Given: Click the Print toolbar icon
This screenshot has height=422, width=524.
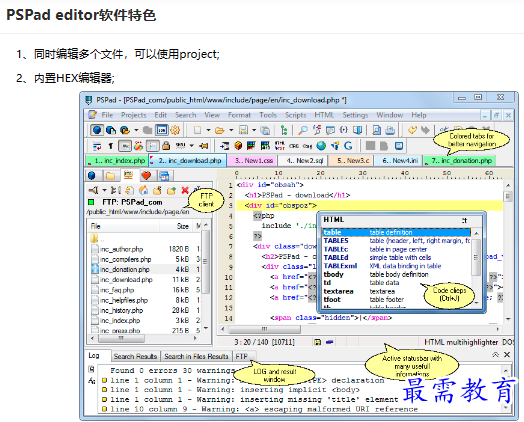Looking at the screenshot, I should 390,130.
